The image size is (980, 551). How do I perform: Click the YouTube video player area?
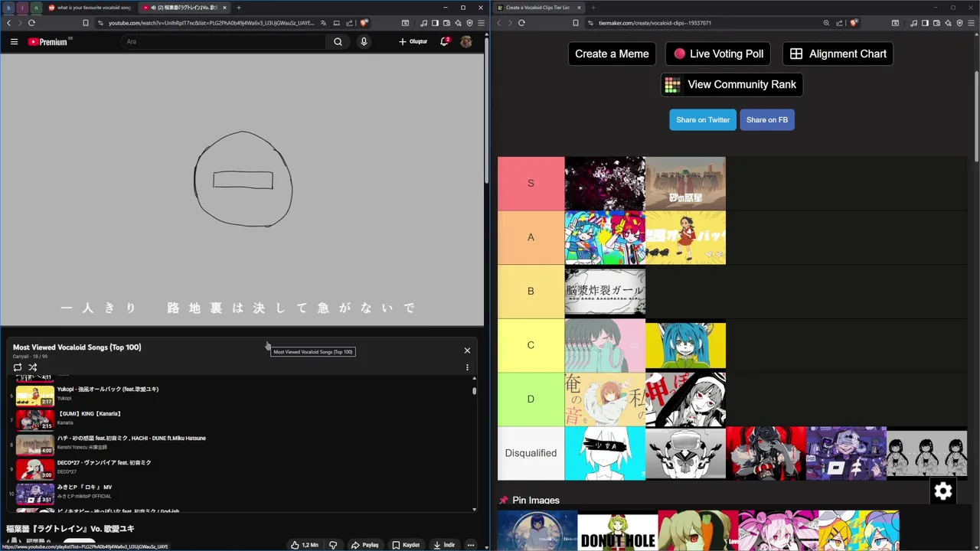point(242,190)
